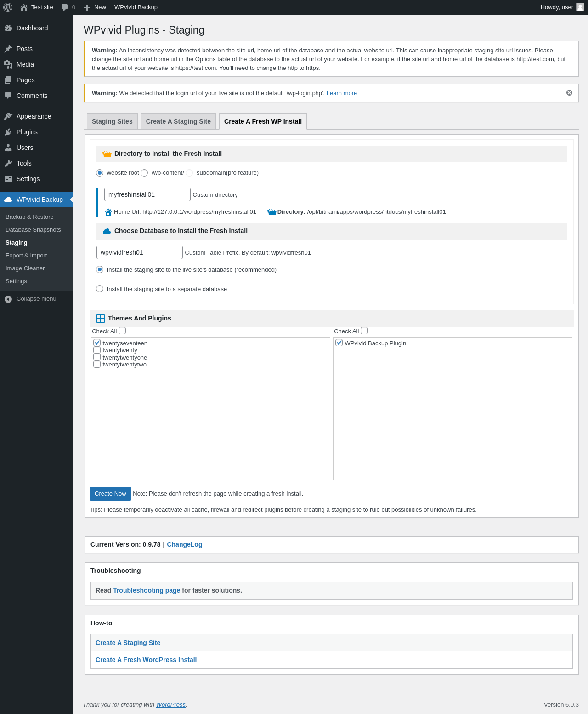The height and width of the screenshot is (714, 588).
Task: Click the Posts pin icon
Action: tap(8, 49)
